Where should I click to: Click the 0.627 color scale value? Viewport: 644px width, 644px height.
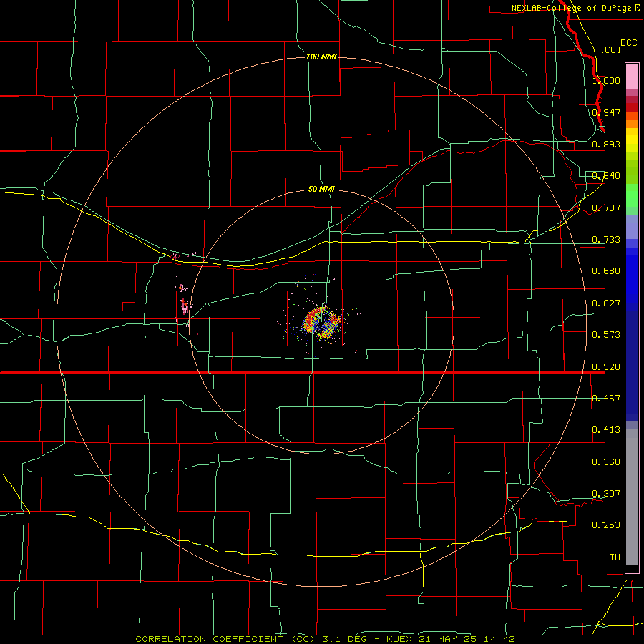[606, 303]
